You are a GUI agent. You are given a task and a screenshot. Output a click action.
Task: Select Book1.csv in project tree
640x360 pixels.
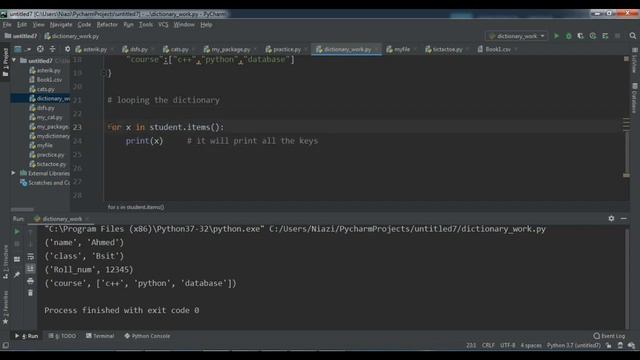[x=49, y=80]
